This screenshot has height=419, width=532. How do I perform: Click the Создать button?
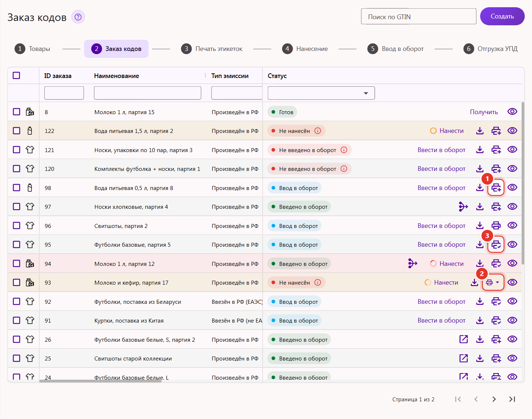(x=502, y=16)
